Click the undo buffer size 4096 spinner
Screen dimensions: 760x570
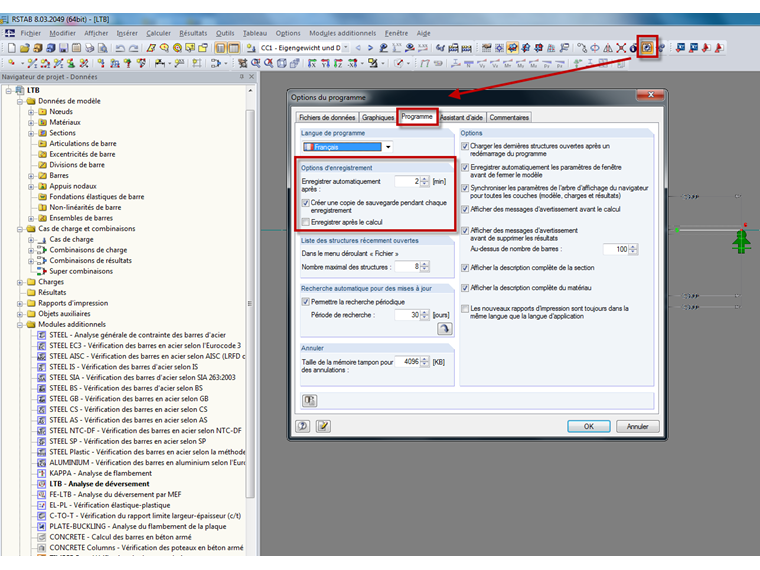[425, 362]
